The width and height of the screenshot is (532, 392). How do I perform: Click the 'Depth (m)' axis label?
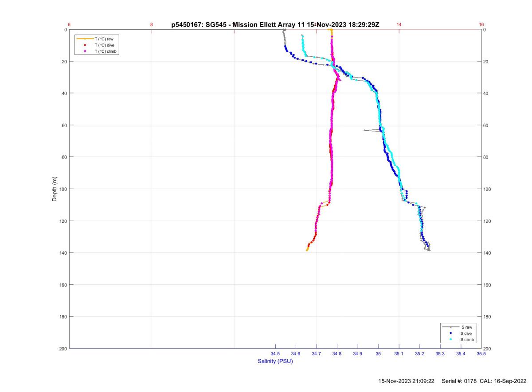point(55,189)
